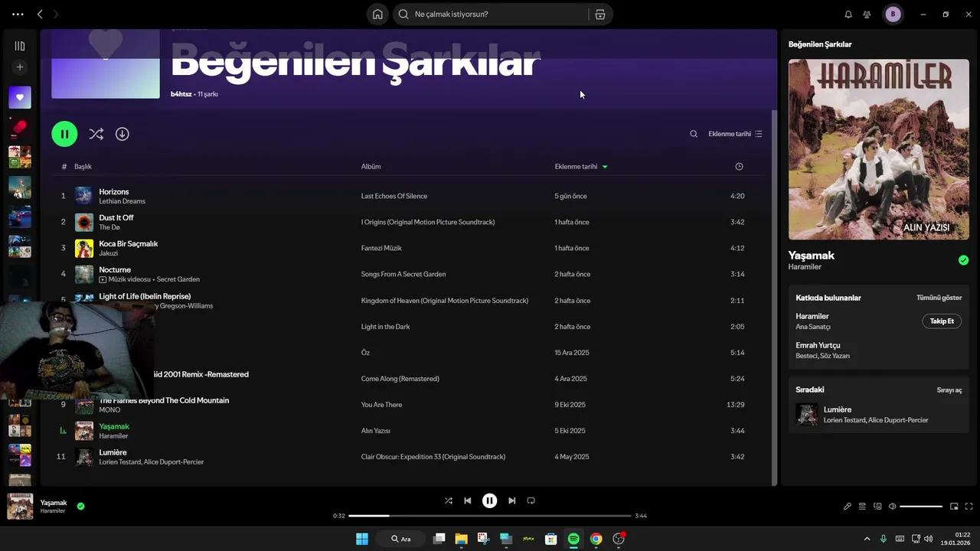Click now playing cover in bottom bar

[20, 507]
